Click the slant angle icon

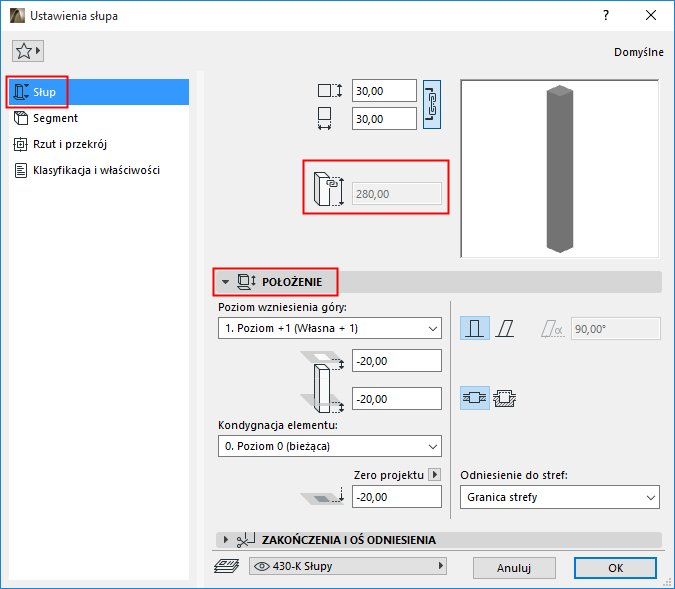click(x=552, y=329)
